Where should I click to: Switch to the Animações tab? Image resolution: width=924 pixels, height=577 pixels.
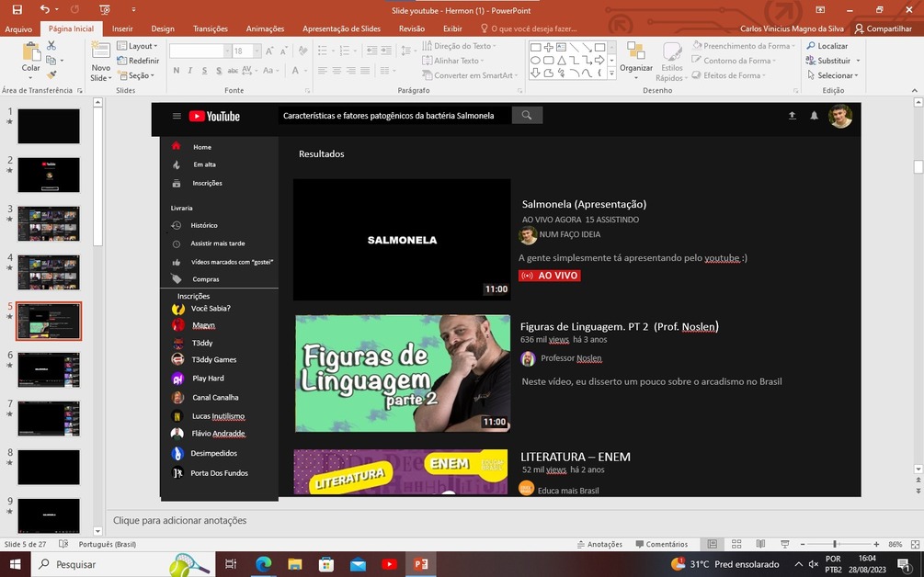pos(265,28)
